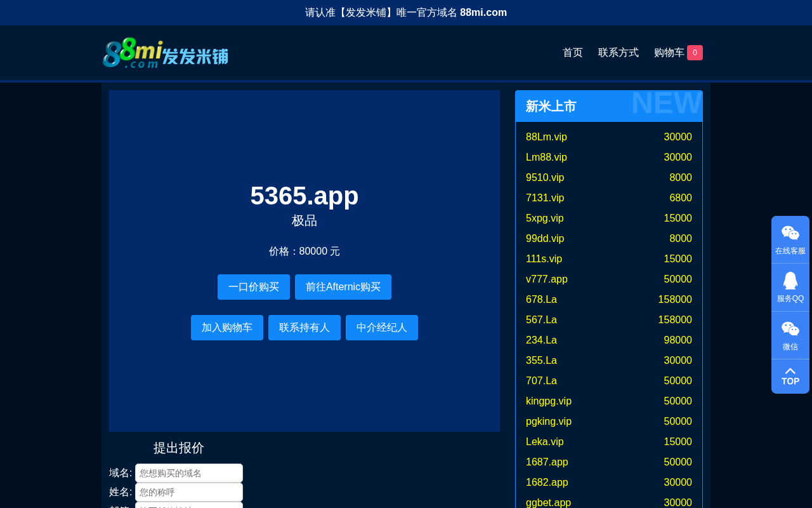Open 联系方式 in the navigation

619,53
